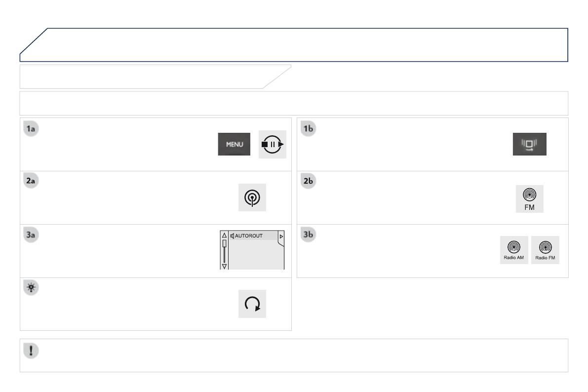588x392 pixels.
Task: Expand the list using the right arrow
Action: [x=282, y=236]
